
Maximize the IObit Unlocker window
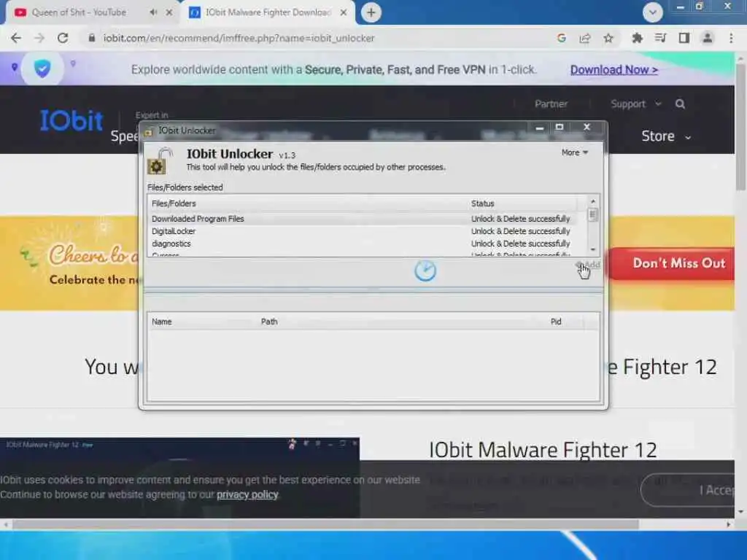[x=560, y=127]
